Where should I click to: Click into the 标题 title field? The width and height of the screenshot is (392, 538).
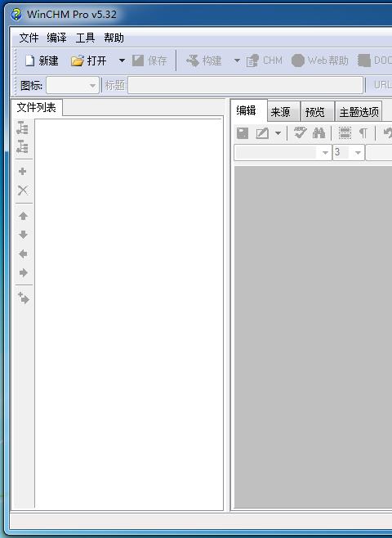coord(245,85)
